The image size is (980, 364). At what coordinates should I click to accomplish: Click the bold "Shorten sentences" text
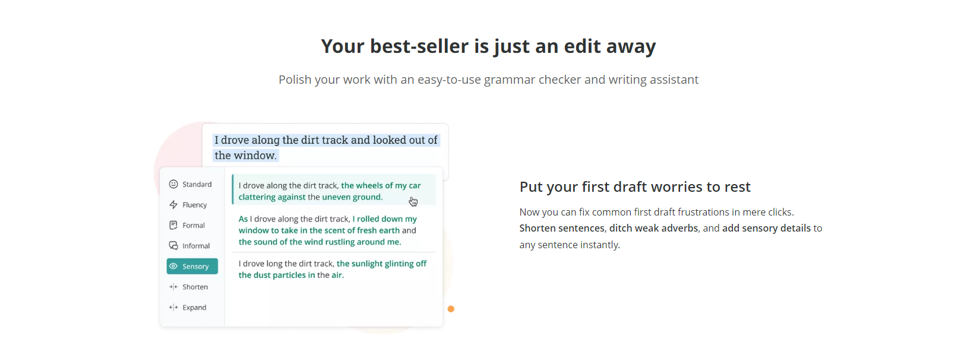click(x=562, y=229)
